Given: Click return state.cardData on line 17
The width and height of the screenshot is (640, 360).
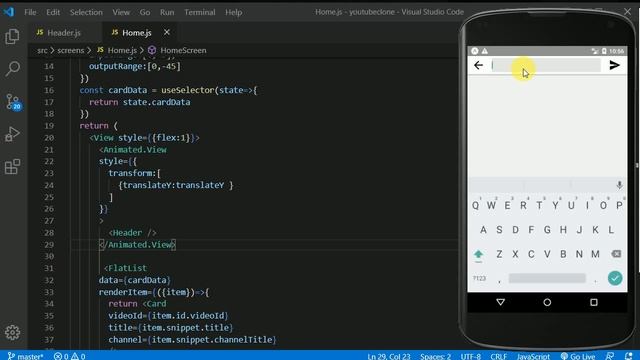Looking at the screenshot, I should click(140, 102).
